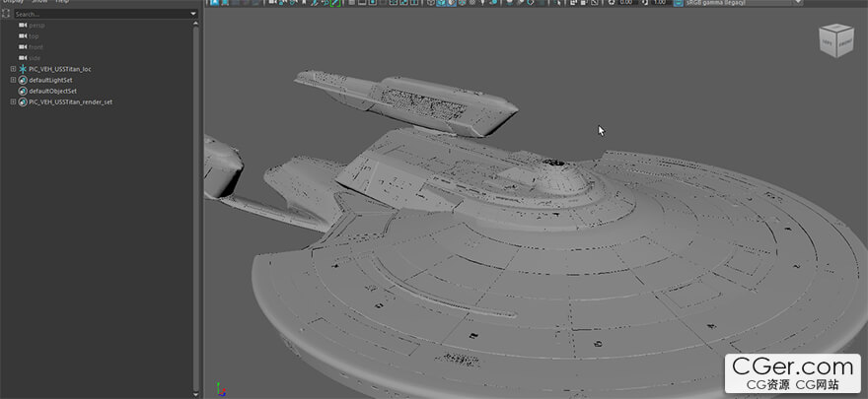Open the Outliner Display menu
The width and height of the screenshot is (868, 399).
pyautogui.click(x=12, y=2)
